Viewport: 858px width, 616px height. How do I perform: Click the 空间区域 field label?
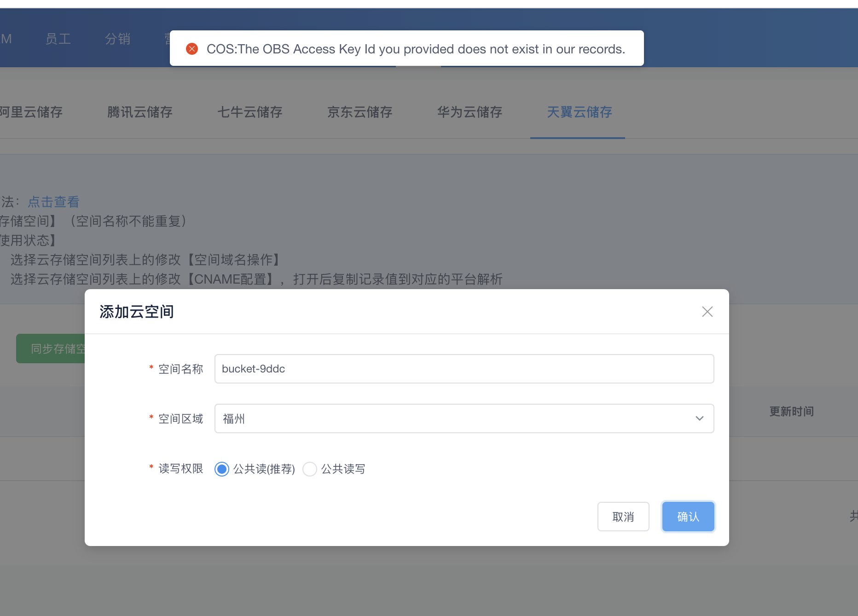[181, 418]
